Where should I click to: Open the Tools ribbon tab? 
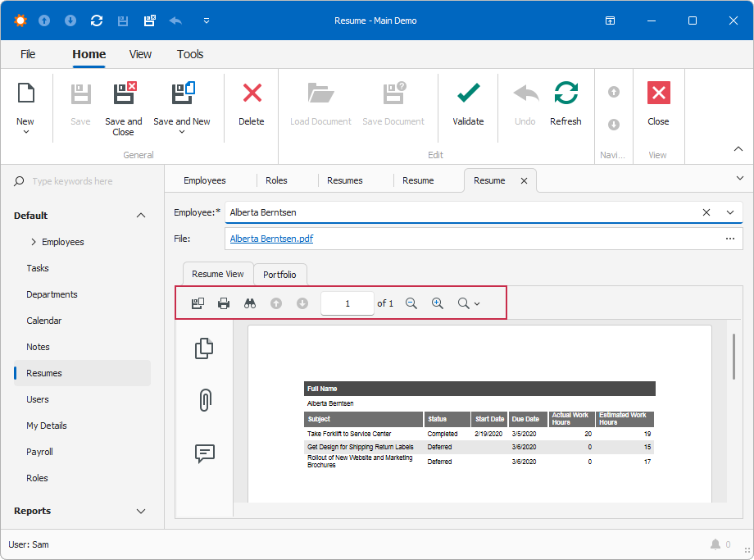189,54
